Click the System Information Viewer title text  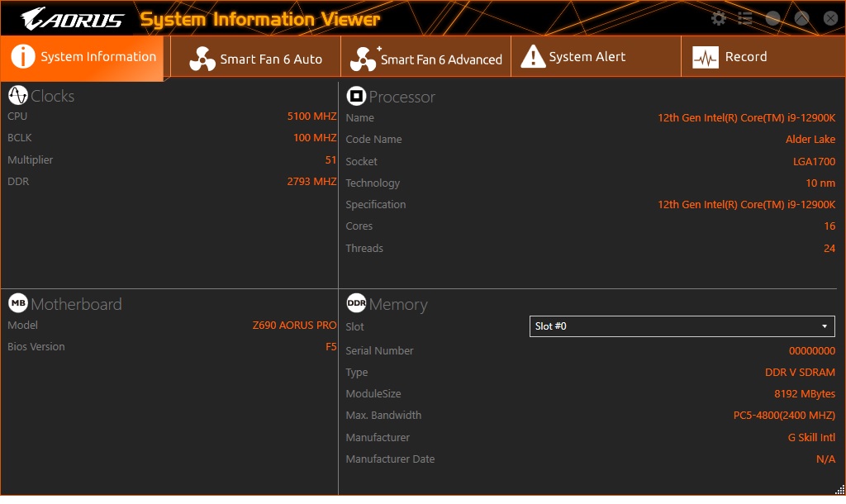[260, 20]
